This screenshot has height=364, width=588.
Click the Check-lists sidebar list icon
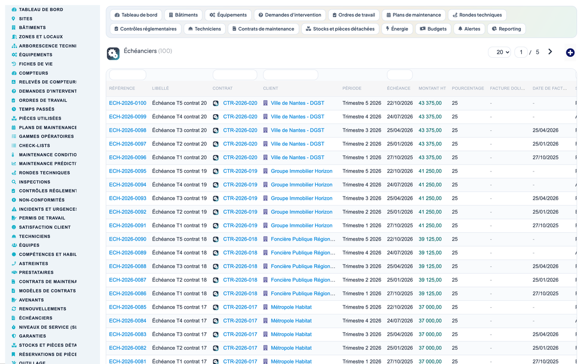pos(14,146)
